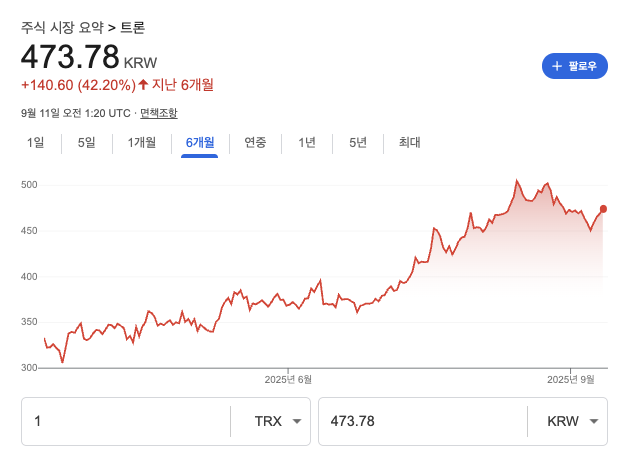Go to 주식 시장 요약 breadcrumb
This screenshot has height=454, width=626.
[62, 27]
